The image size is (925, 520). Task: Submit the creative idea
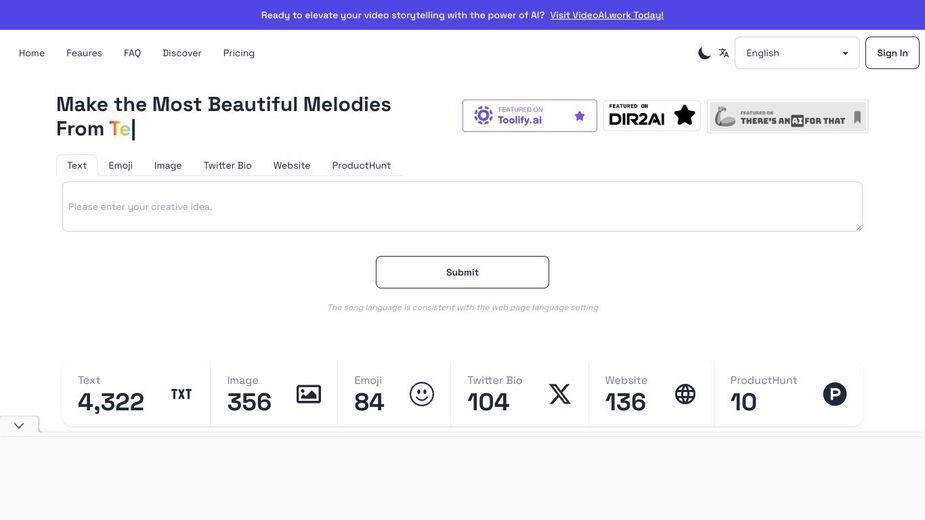[462, 272]
